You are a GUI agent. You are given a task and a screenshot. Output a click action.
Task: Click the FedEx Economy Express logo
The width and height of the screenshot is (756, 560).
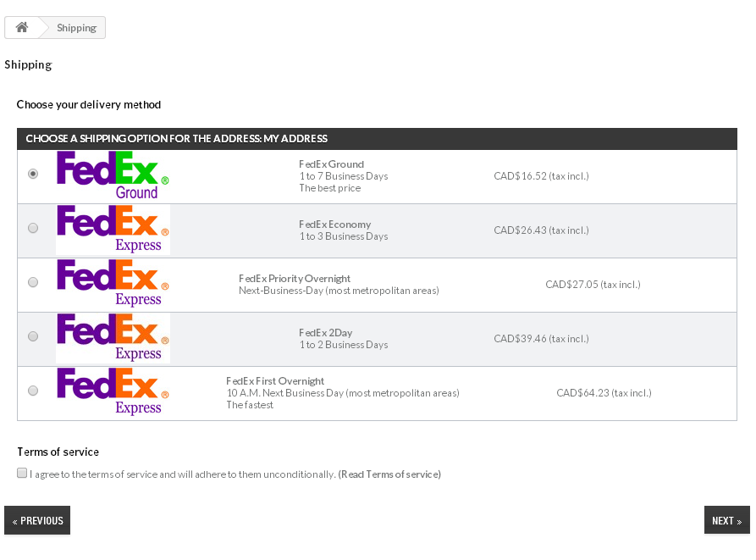113,230
